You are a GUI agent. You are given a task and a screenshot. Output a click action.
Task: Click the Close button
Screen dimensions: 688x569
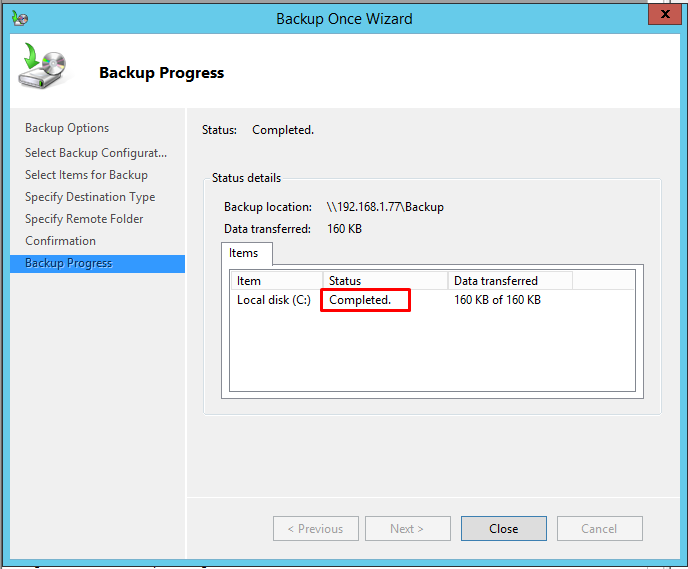point(504,529)
